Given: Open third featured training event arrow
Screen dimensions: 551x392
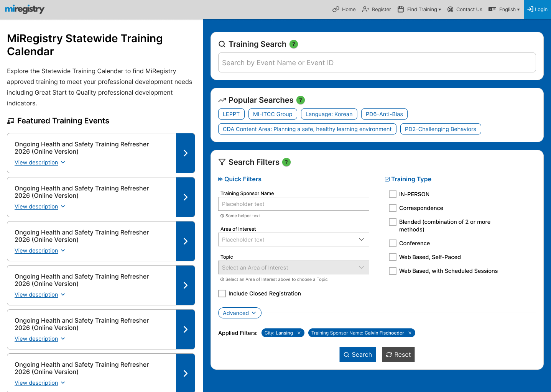Looking at the screenshot, I should coord(185,241).
